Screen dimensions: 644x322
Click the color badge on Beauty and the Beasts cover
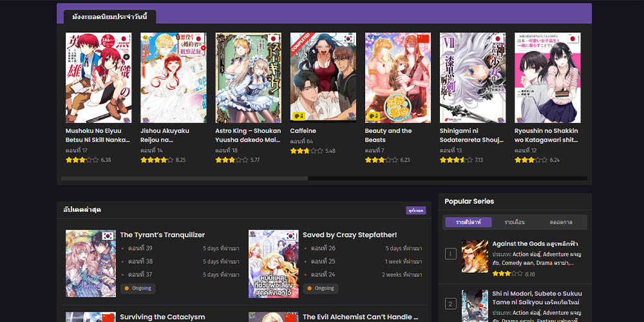[374, 116]
